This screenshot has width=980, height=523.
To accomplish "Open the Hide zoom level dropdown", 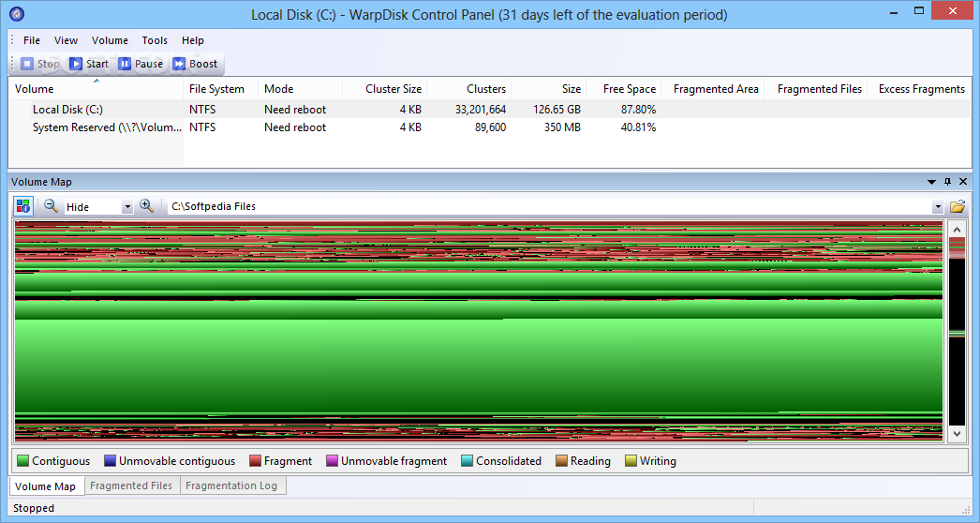I will pos(127,207).
